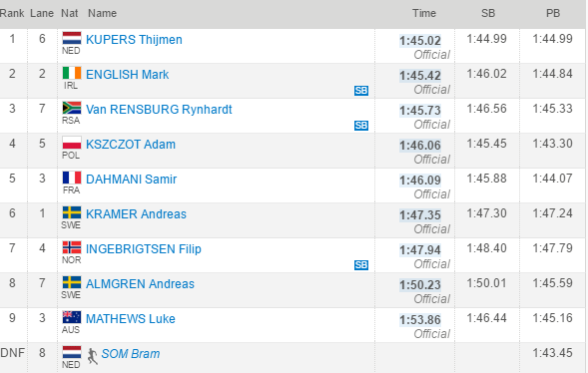Click the Ireland flag icon
Screen dimensions: 588x373
click(x=72, y=73)
